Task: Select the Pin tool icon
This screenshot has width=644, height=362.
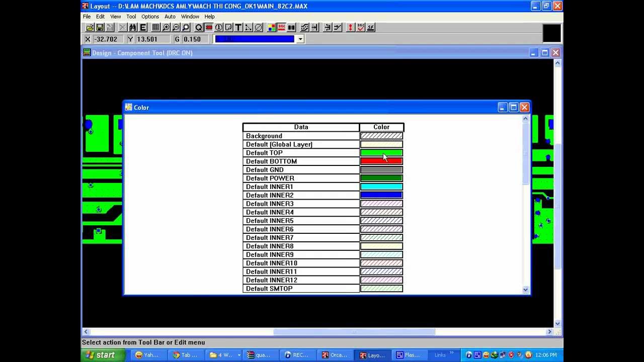Action: pyautogui.click(x=219, y=28)
